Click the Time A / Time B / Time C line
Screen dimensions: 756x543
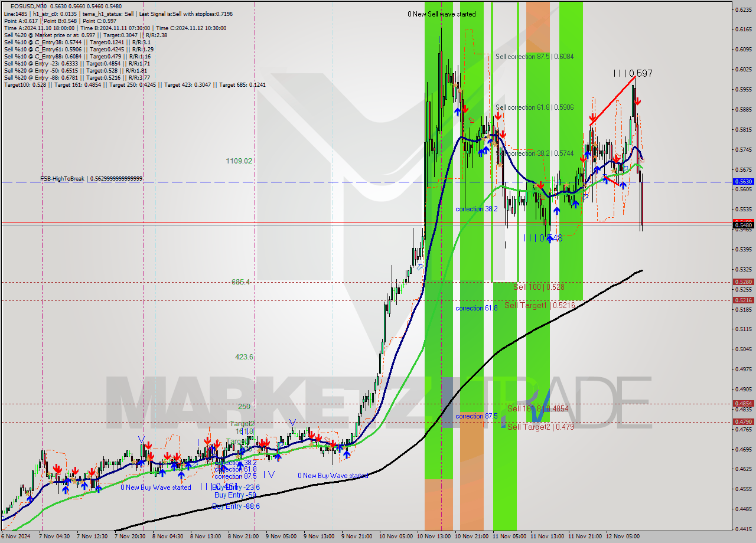(115, 28)
